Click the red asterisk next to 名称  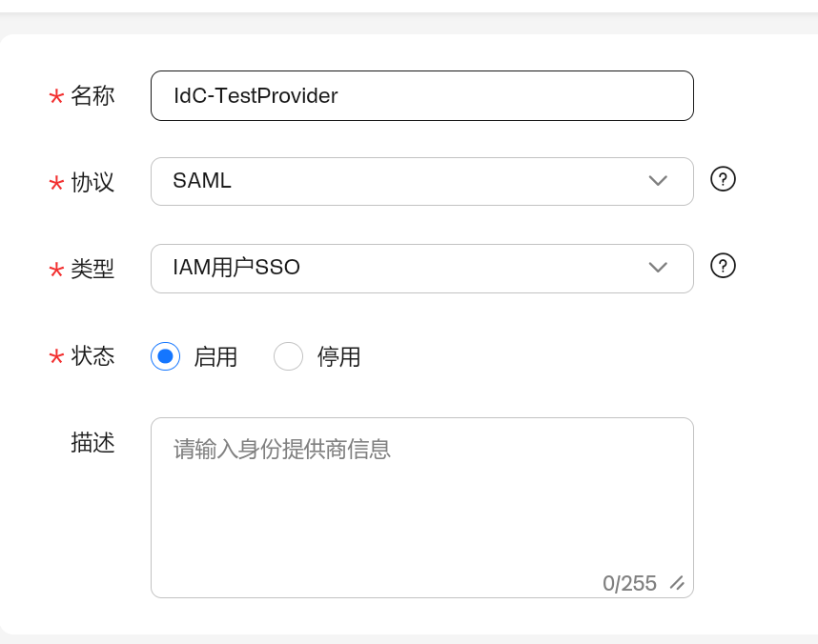tap(56, 96)
